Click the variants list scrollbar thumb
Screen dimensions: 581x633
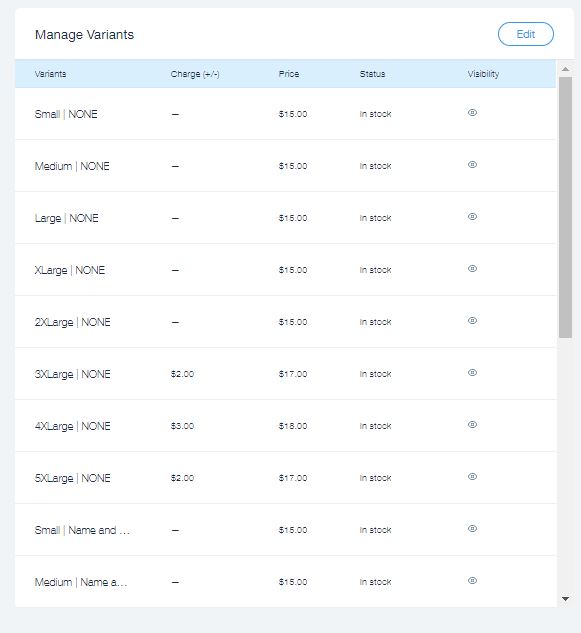[566, 207]
